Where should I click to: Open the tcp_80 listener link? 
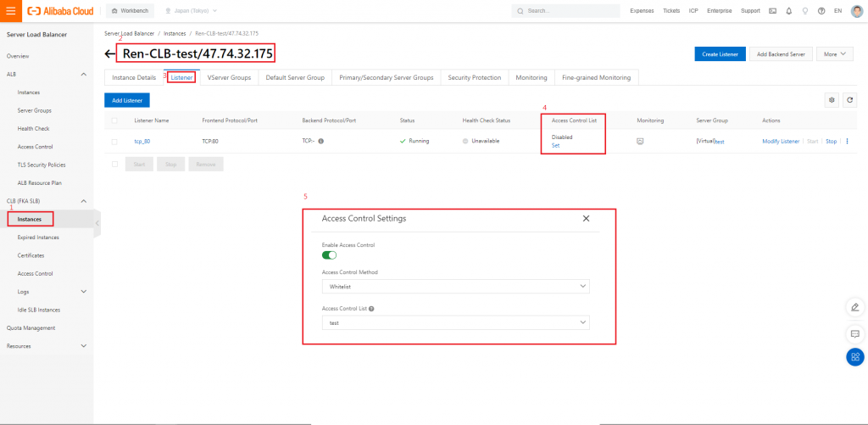tap(142, 142)
